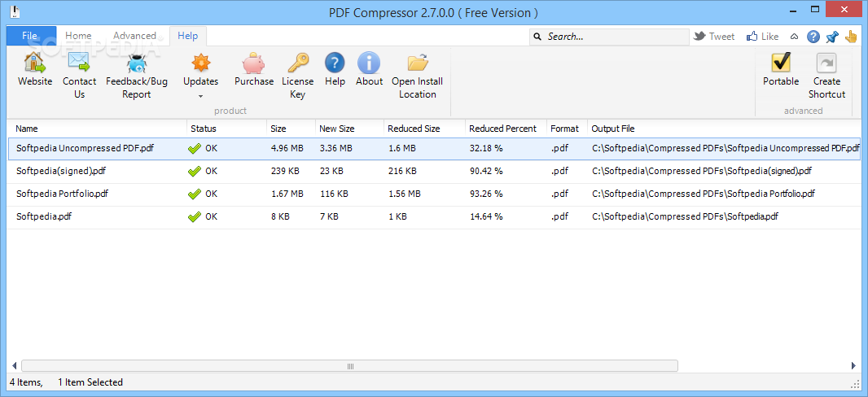The height and width of the screenshot is (397, 868).
Task: Click the Twitter Tweet bird icon
Action: click(x=699, y=37)
